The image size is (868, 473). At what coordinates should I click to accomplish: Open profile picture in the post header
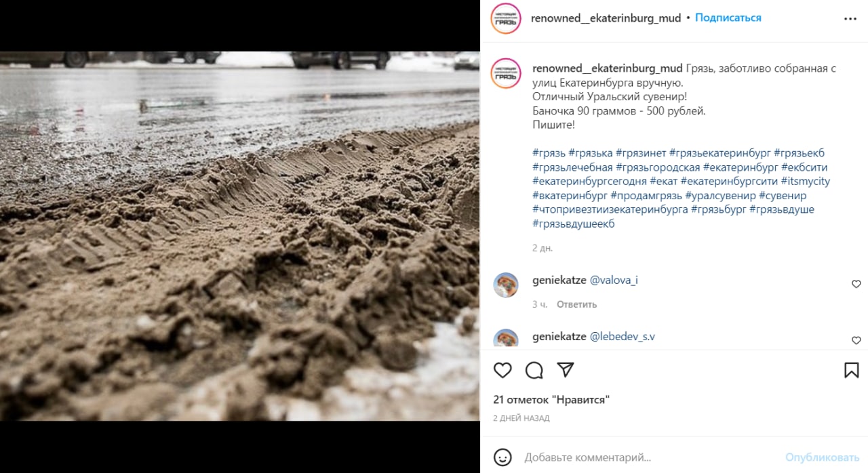click(x=506, y=18)
